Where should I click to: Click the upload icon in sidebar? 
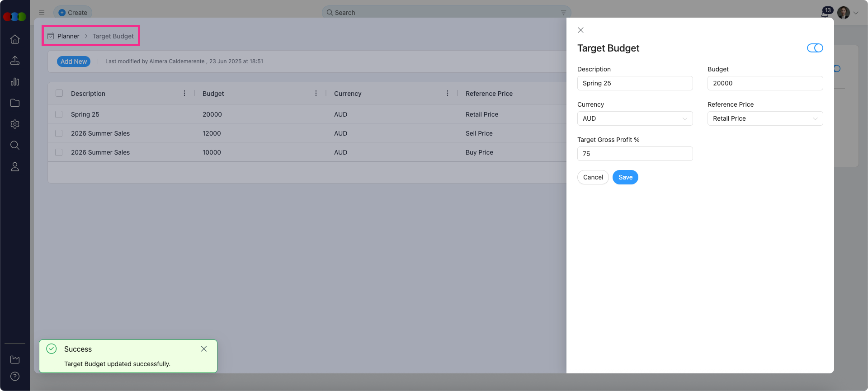15,61
